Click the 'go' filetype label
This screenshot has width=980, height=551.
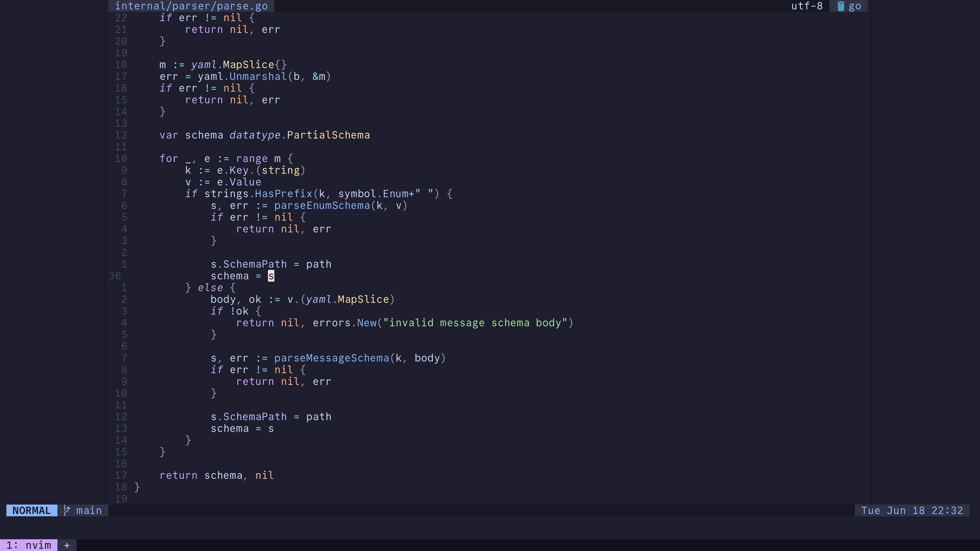[x=854, y=6]
